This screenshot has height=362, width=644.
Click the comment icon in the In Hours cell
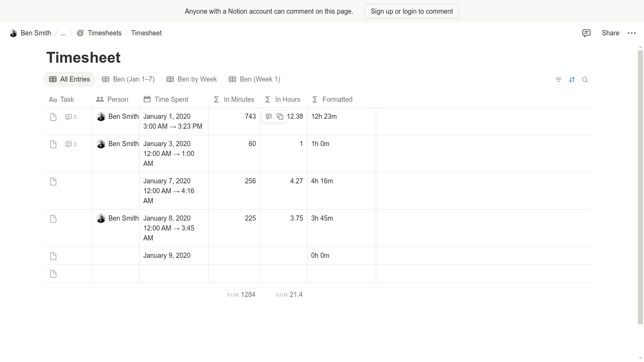269,116
